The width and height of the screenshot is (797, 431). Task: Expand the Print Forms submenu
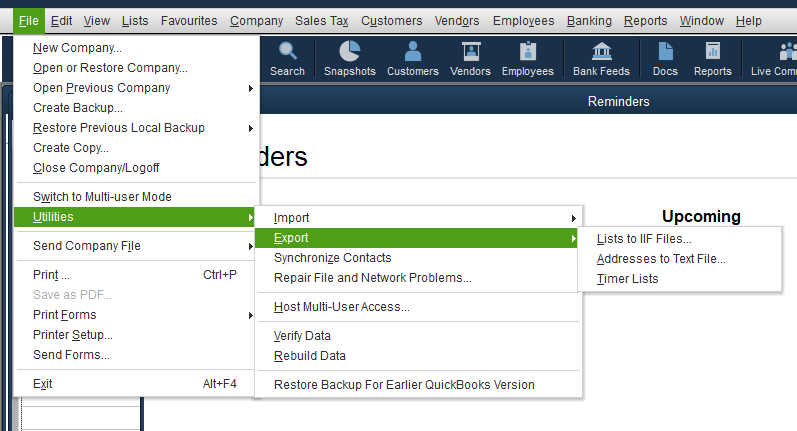(65, 315)
